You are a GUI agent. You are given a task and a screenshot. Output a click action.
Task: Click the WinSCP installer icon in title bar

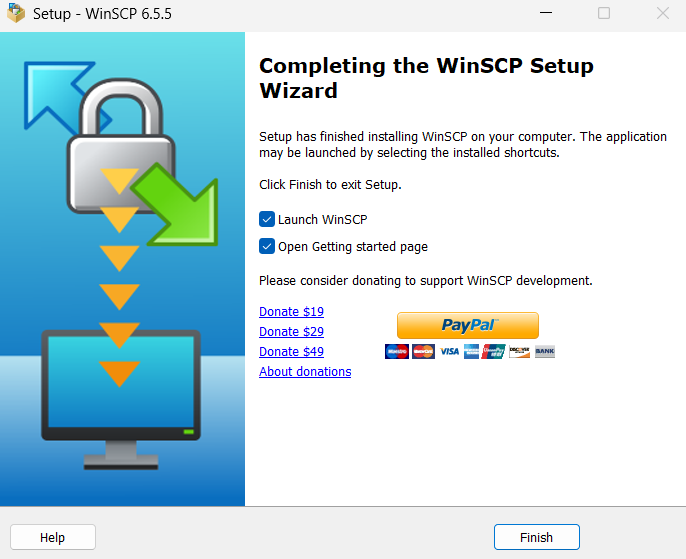[x=16, y=13]
